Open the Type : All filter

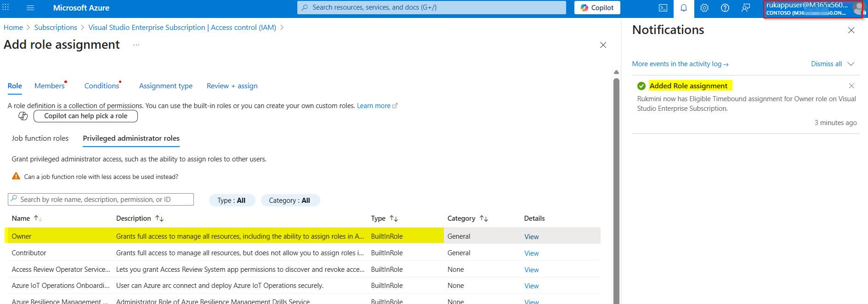point(232,201)
